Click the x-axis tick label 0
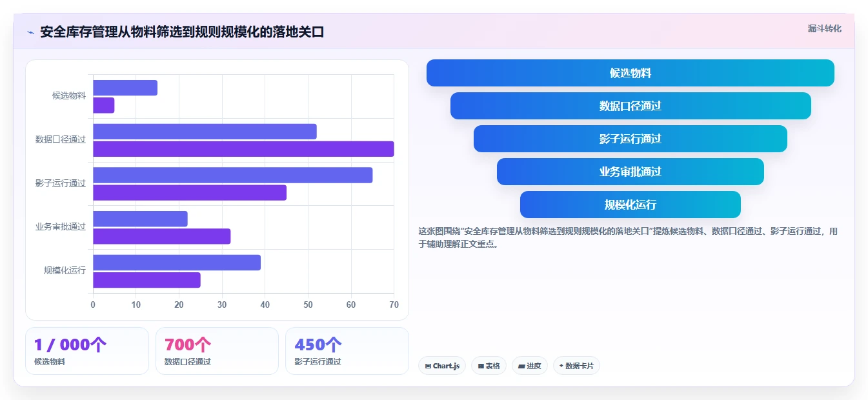The width and height of the screenshot is (868, 400). point(93,305)
